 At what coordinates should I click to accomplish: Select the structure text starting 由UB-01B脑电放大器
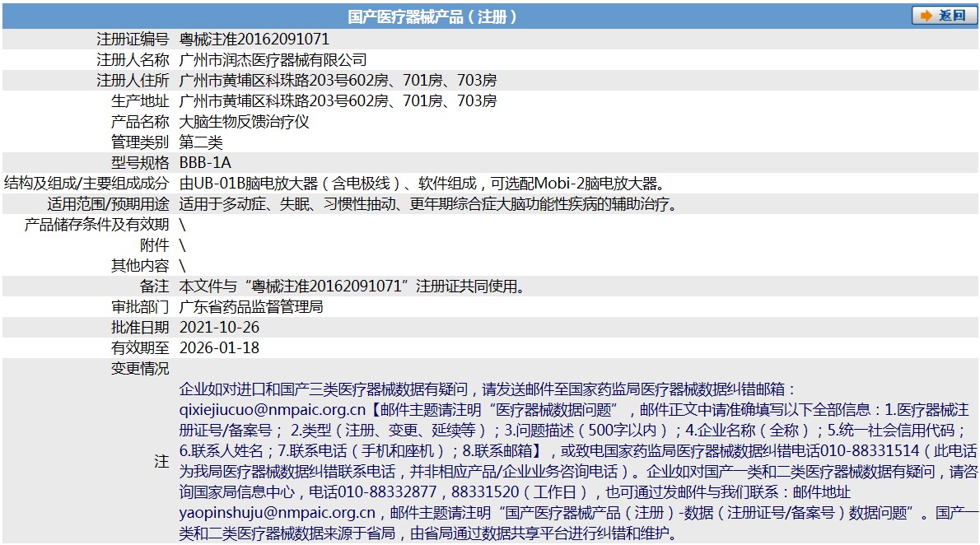424,183
